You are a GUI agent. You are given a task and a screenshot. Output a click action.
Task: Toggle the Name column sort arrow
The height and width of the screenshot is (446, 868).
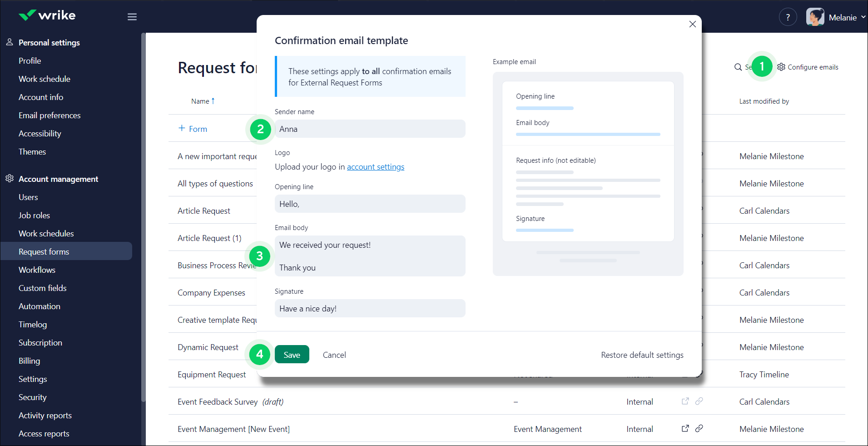[213, 100]
